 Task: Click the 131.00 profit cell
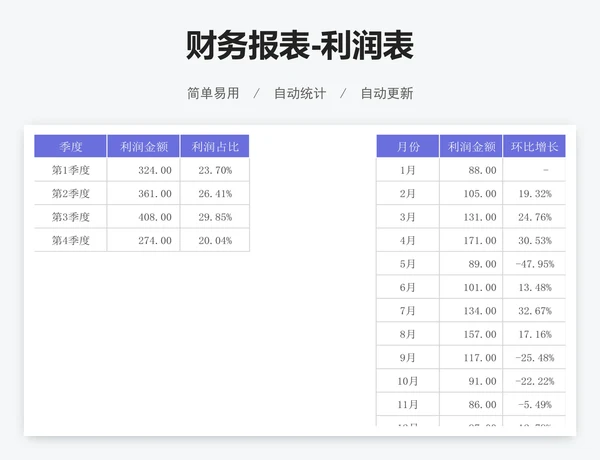[x=471, y=217]
